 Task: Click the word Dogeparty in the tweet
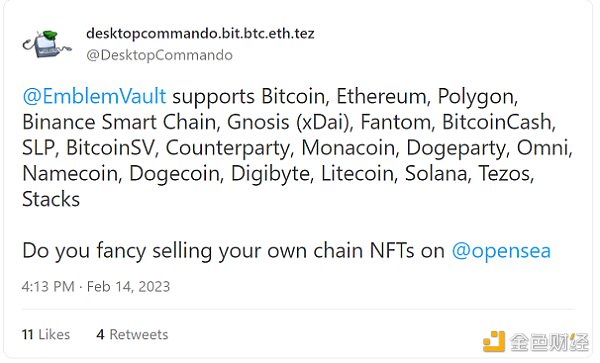coord(458,148)
